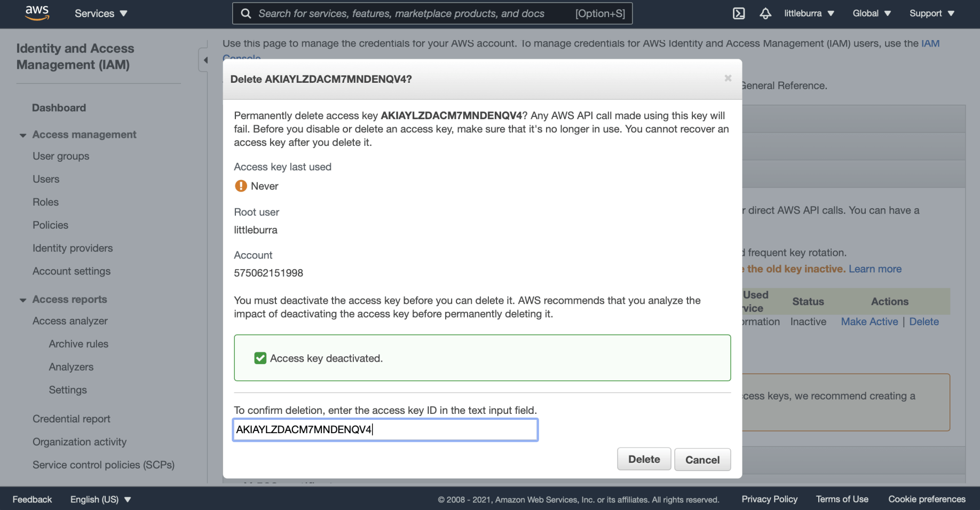View the Credential report
This screenshot has width=980, height=510.
(72, 419)
